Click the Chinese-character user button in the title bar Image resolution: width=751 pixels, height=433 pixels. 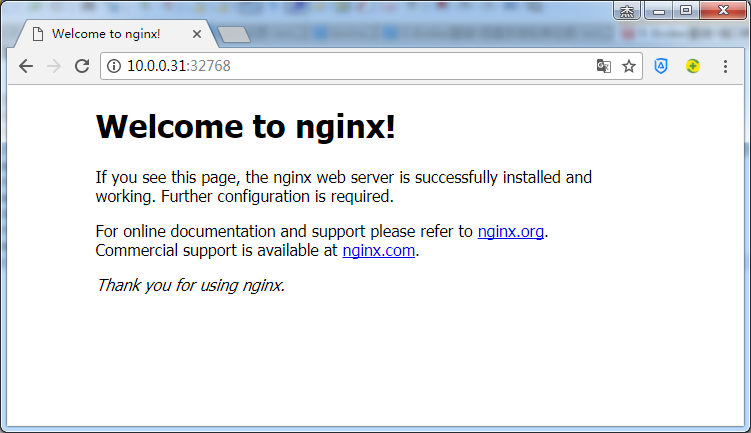tap(627, 11)
